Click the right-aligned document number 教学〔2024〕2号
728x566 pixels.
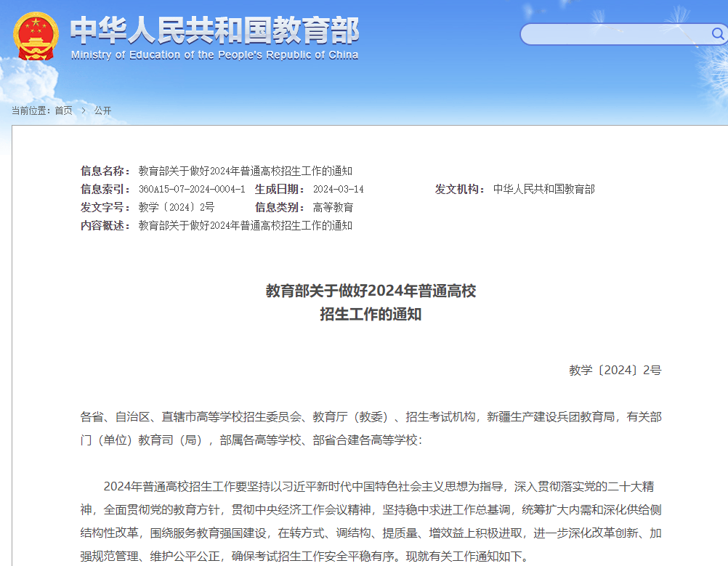point(615,371)
